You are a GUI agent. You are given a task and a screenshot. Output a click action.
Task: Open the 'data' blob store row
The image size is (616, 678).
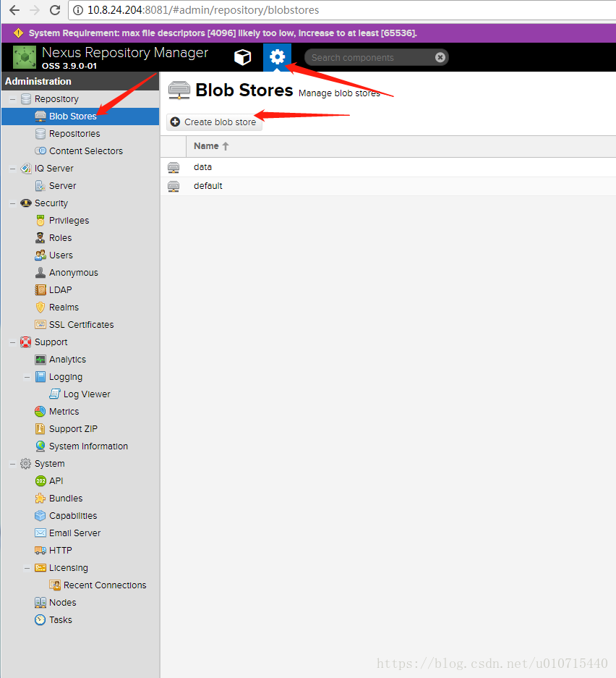click(x=388, y=167)
